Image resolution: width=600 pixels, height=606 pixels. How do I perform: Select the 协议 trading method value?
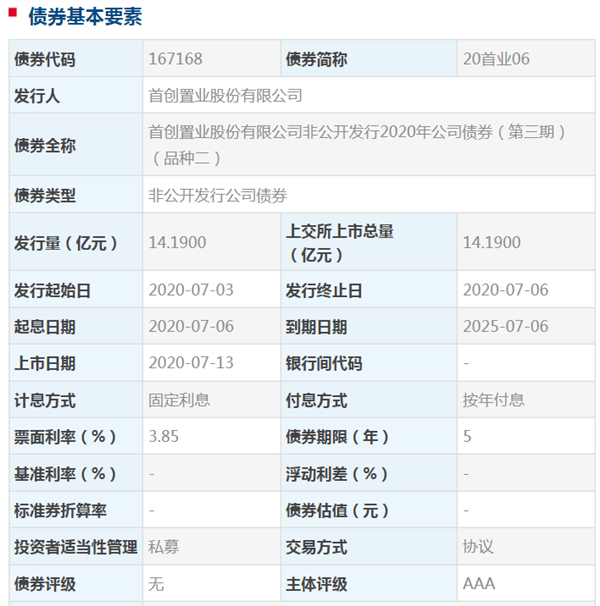tap(478, 547)
